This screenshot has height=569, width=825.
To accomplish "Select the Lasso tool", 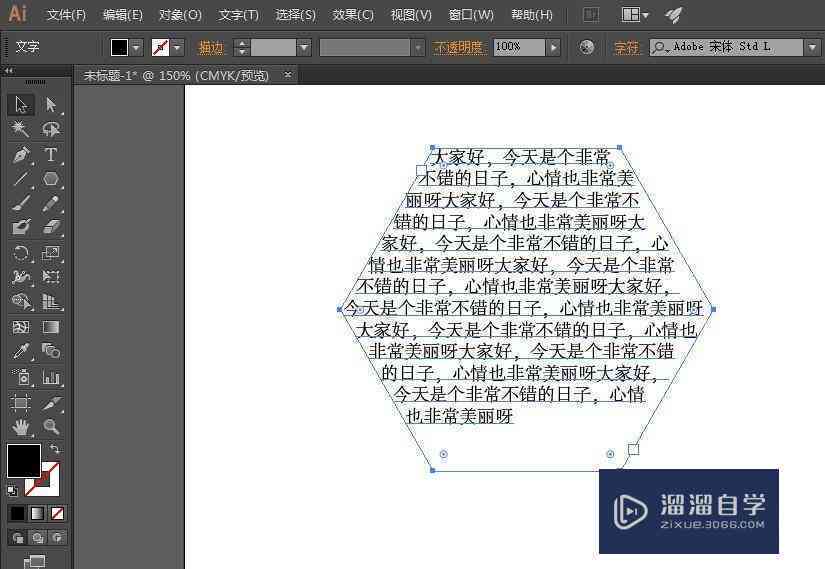I will point(51,129).
